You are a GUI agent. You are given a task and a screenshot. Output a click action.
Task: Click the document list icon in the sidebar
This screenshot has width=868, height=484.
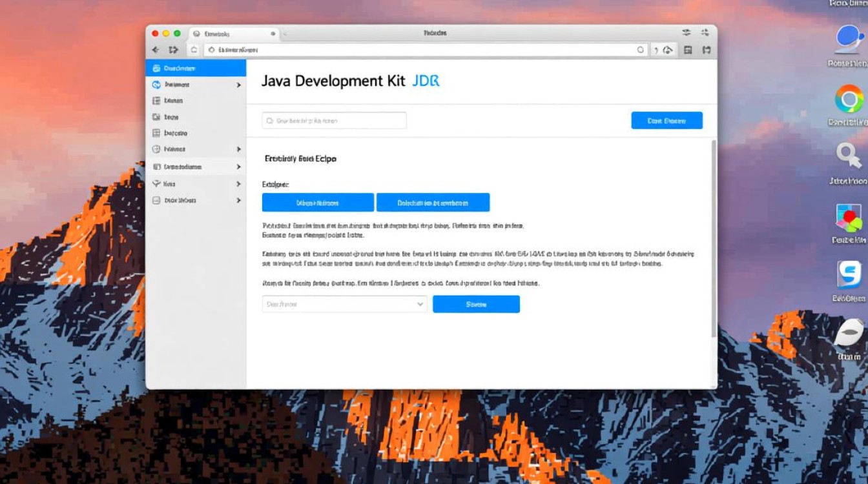click(156, 100)
